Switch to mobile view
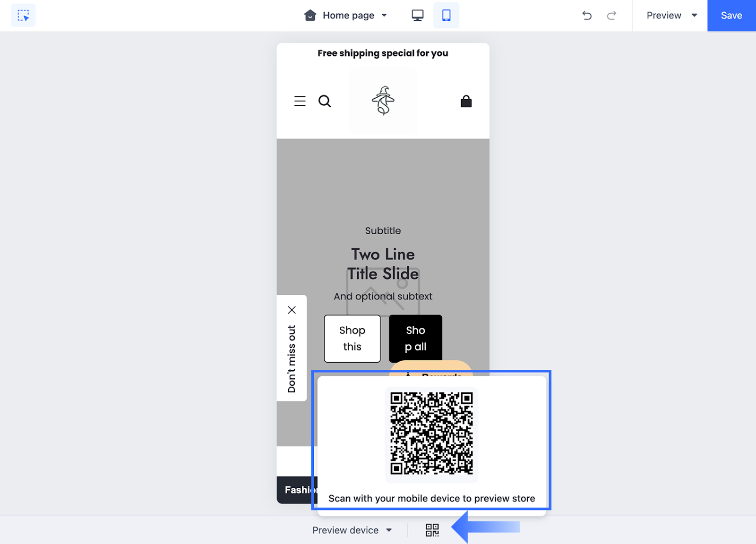756x544 pixels. [x=446, y=16]
